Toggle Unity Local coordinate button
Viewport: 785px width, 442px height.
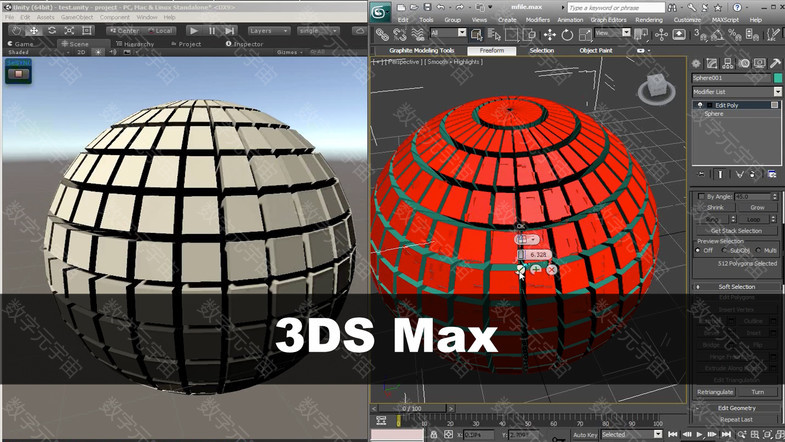pos(160,31)
